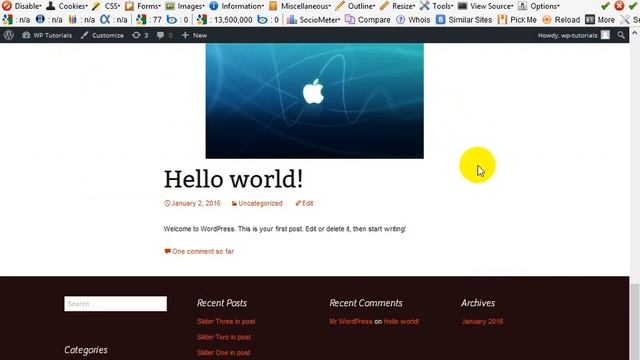Click the Recent Posts widget heading
The image size is (640, 360).
tap(222, 303)
